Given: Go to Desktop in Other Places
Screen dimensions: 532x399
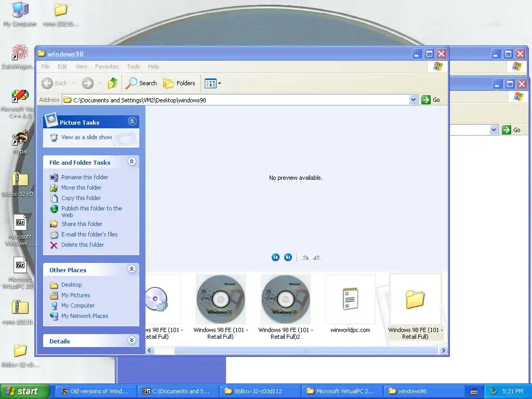Looking at the screenshot, I should (71, 285).
